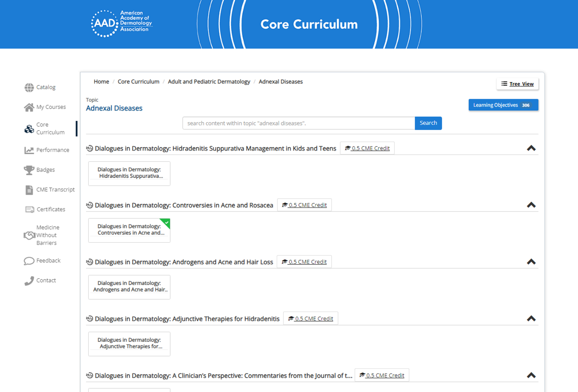Click icon beside Adjunctive Therapies for Hidradenitis
The height and width of the screenshot is (392, 578).
pos(89,319)
